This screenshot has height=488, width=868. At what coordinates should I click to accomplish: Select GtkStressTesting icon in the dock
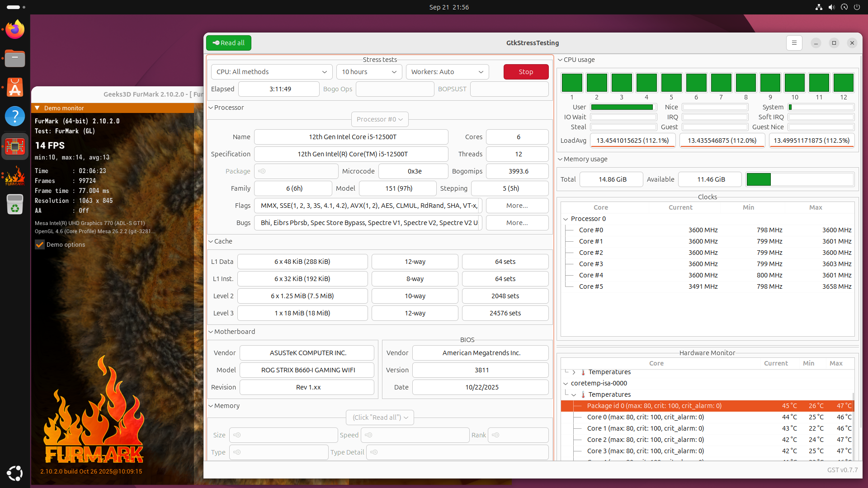(15, 146)
